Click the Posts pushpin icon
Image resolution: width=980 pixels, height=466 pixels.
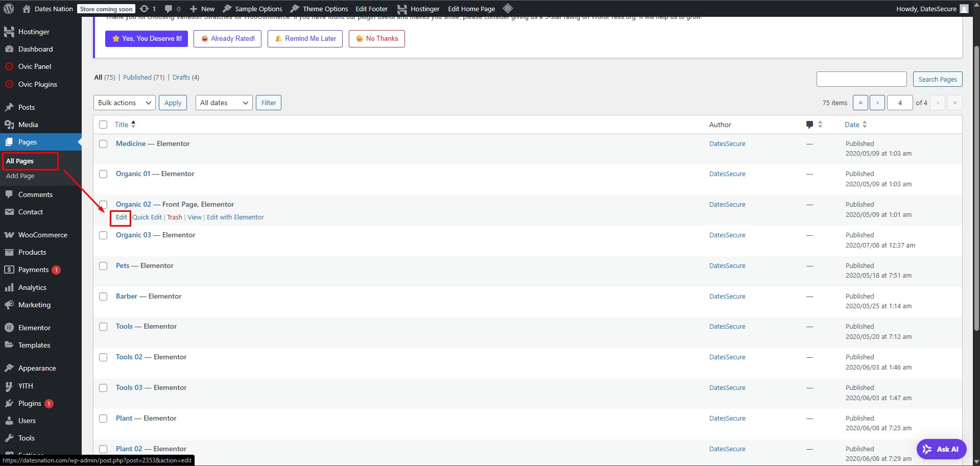tap(9, 107)
